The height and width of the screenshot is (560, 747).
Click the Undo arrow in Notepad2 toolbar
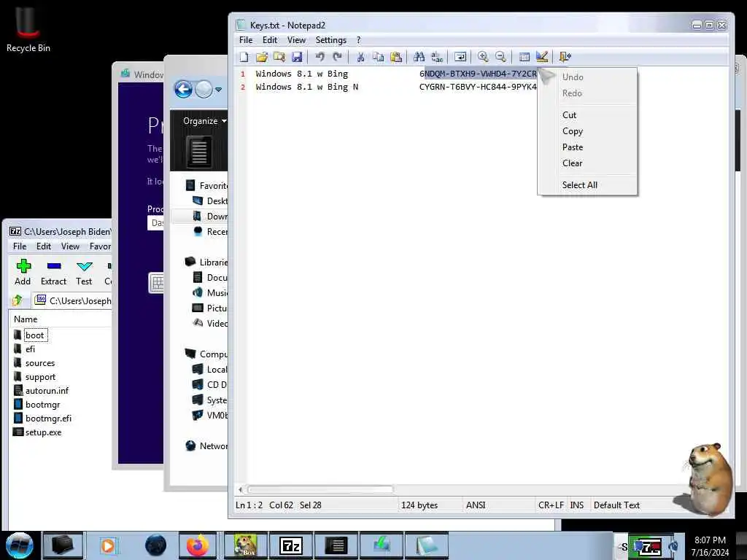tap(320, 57)
